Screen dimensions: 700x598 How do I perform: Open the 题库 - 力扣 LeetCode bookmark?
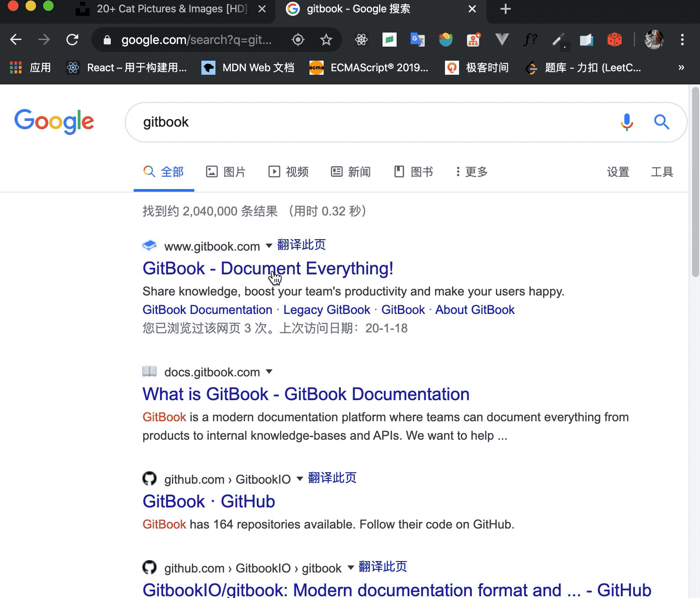tap(583, 67)
